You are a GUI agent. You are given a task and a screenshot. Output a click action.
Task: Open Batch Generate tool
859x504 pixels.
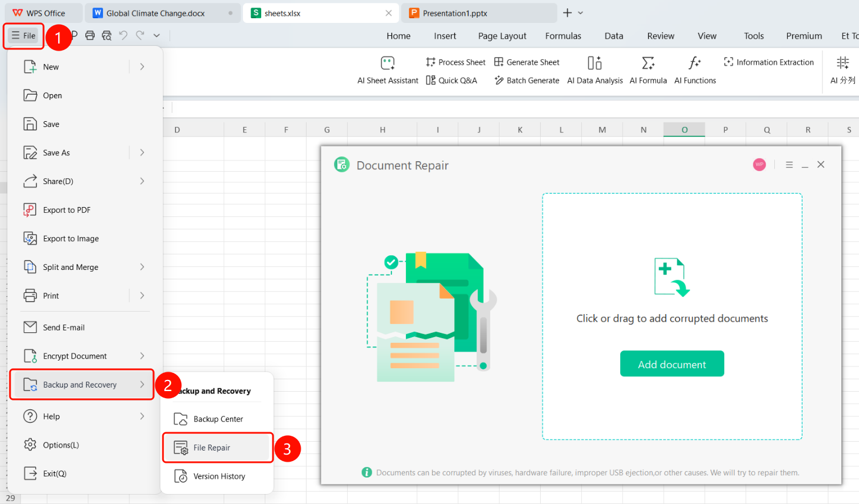pos(527,81)
